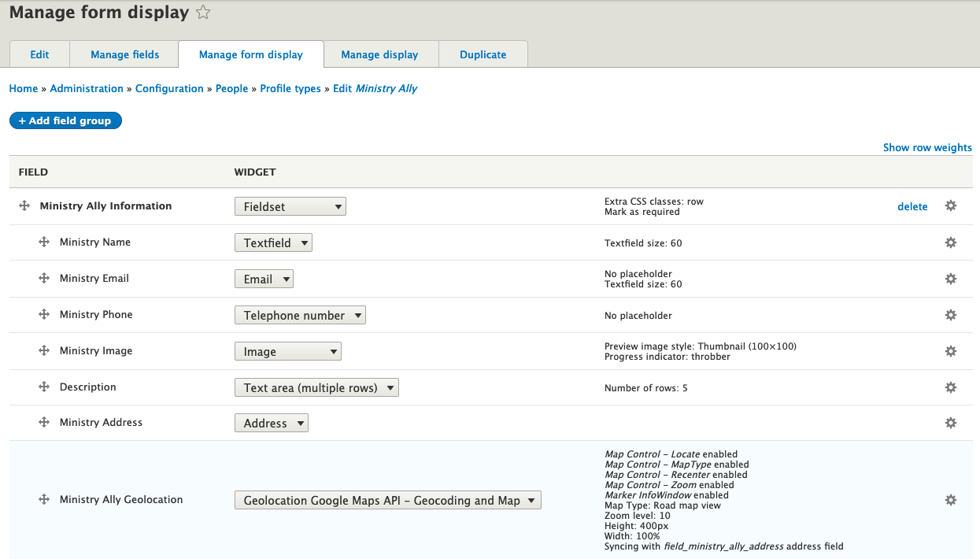
Task: Open settings gear for Ministry Ally Geolocation row
Action: point(951,500)
